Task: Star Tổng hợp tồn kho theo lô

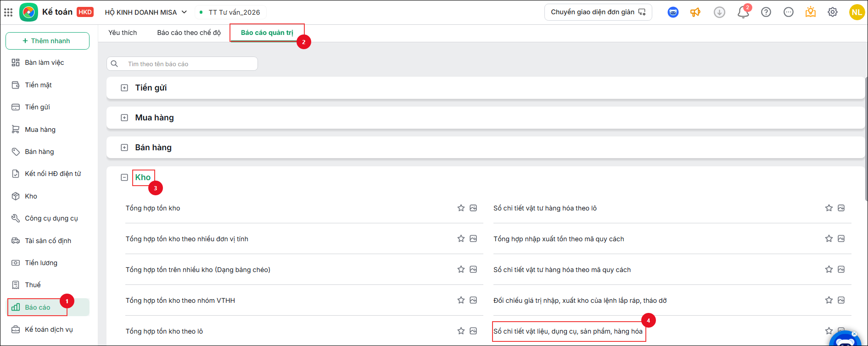Action: (x=461, y=331)
